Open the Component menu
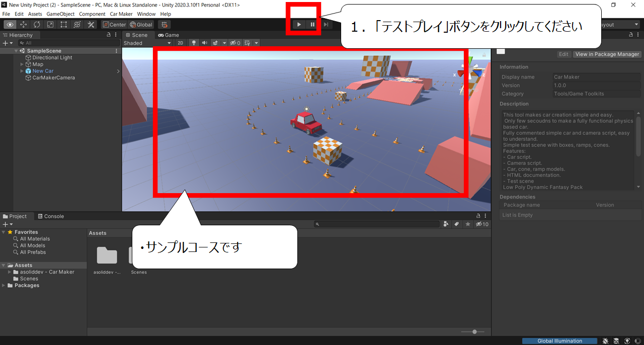This screenshot has width=644, height=345. click(92, 14)
